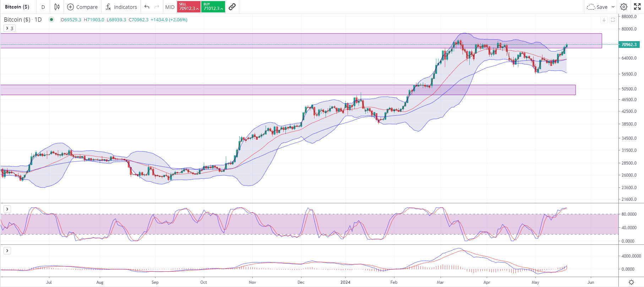Image resolution: width=644 pixels, height=287 pixels.
Task: Click the 88000.0 price axis label
Action: pyautogui.click(x=629, y=16)
